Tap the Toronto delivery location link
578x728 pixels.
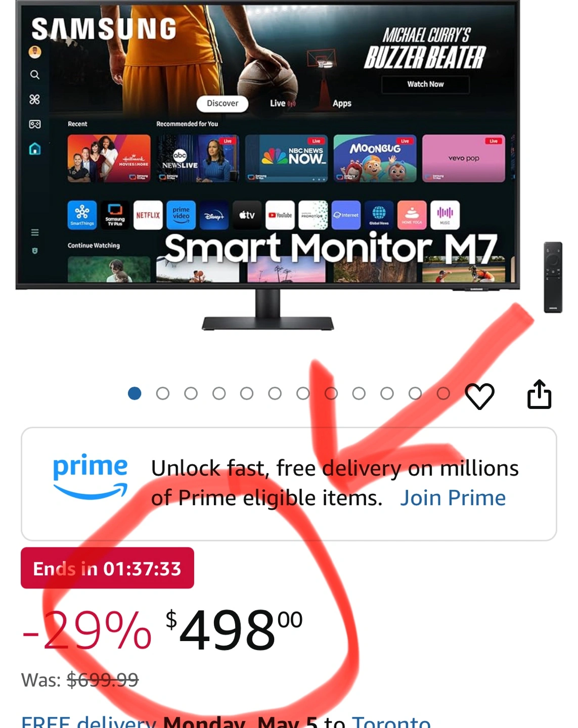click(391, 721)
